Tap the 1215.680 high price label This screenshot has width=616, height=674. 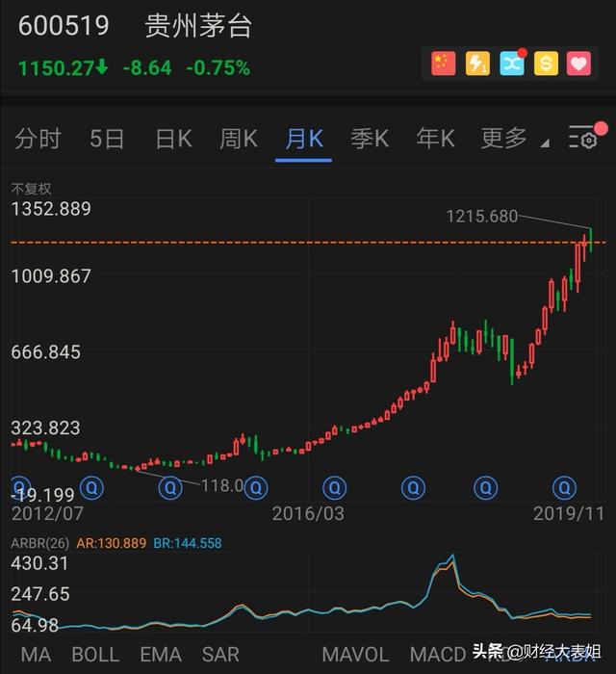click(481, 217)
